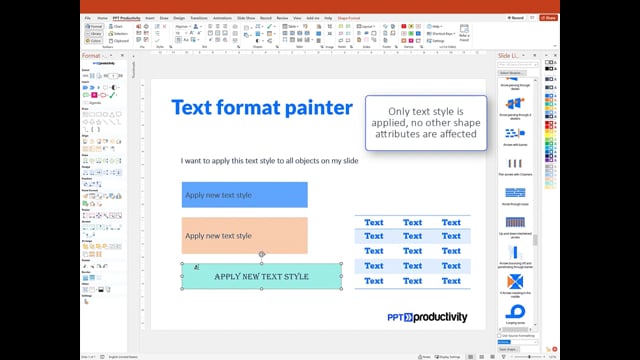This screenshot has height=360, width=640.
Task: Open the Slide Show tab
Action: (246, 18)
